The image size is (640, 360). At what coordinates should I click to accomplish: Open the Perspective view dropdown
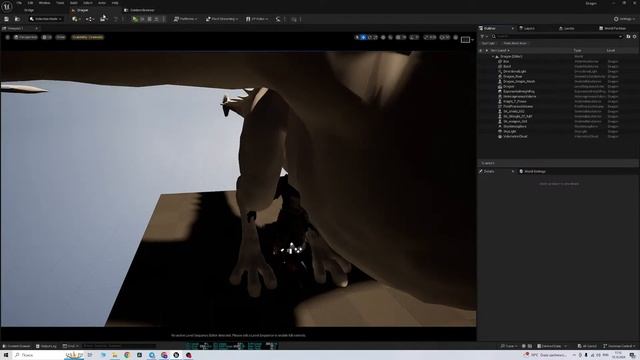[x=25, y=37]
